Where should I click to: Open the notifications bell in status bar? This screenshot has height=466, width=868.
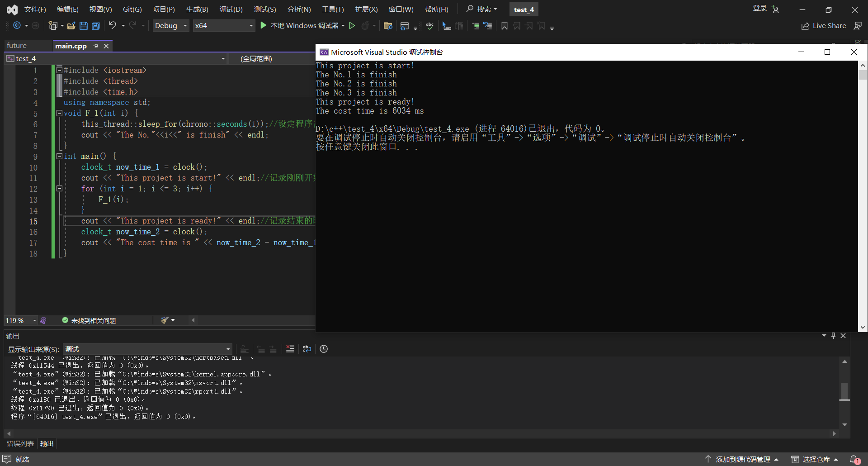click(x=854, y=459)
